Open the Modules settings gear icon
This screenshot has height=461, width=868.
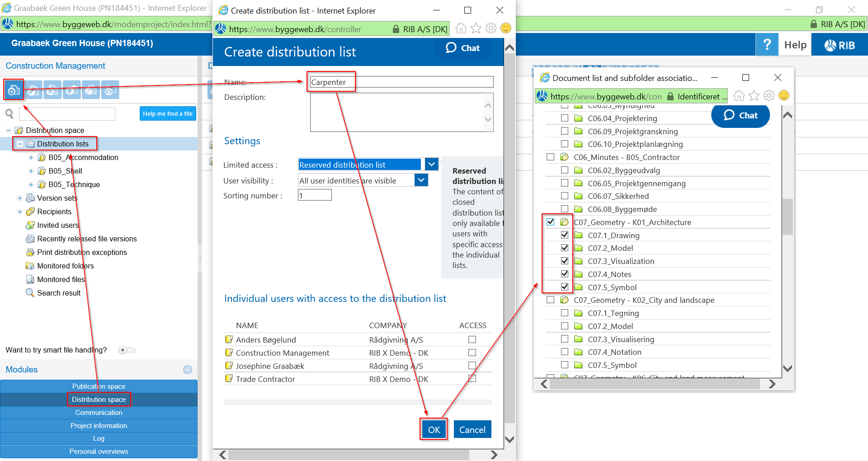(187, 370)
